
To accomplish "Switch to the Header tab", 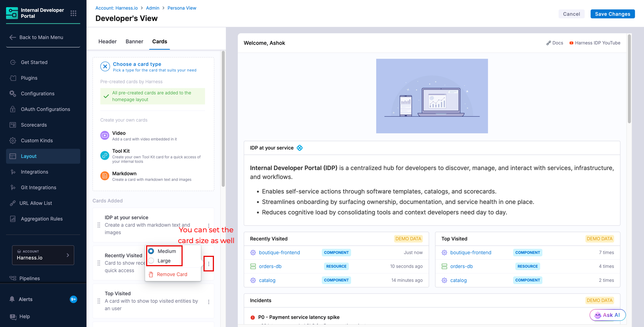I will pos(107,41).
